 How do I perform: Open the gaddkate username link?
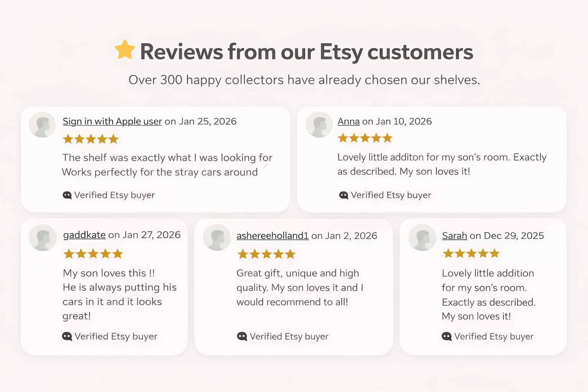coord(84,235)
